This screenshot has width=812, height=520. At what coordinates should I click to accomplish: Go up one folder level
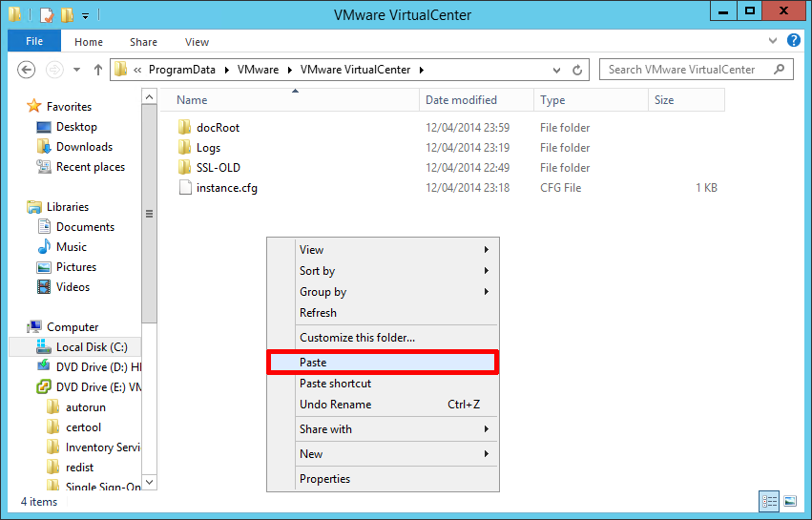98,70
